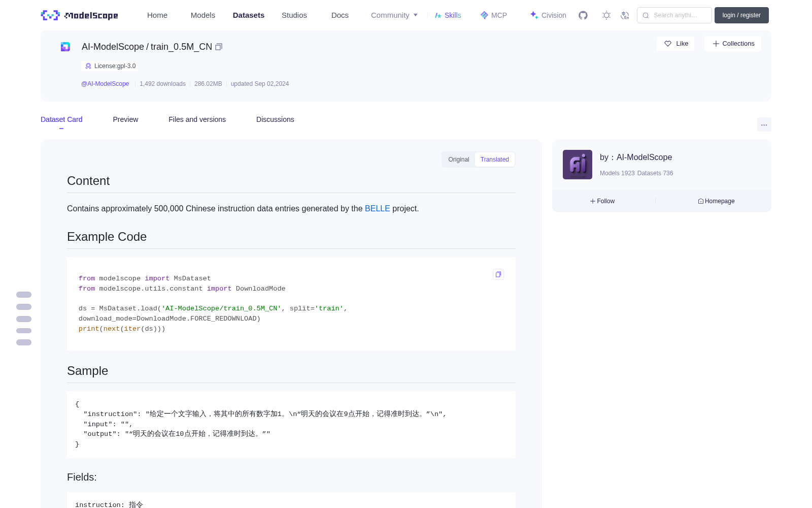Click 'updated Sep 02,2024' text
The width and height of the screenshot is (812, 508).
click(x=260, y=84)
